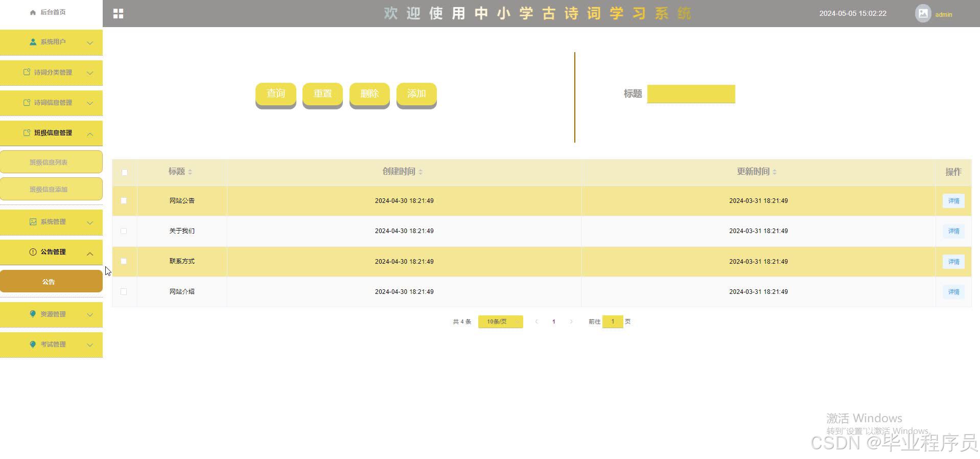Open 班级信息列表 submenu item
Image resolution: width=980 pixels, height=459 pixels.
point(51,162)
